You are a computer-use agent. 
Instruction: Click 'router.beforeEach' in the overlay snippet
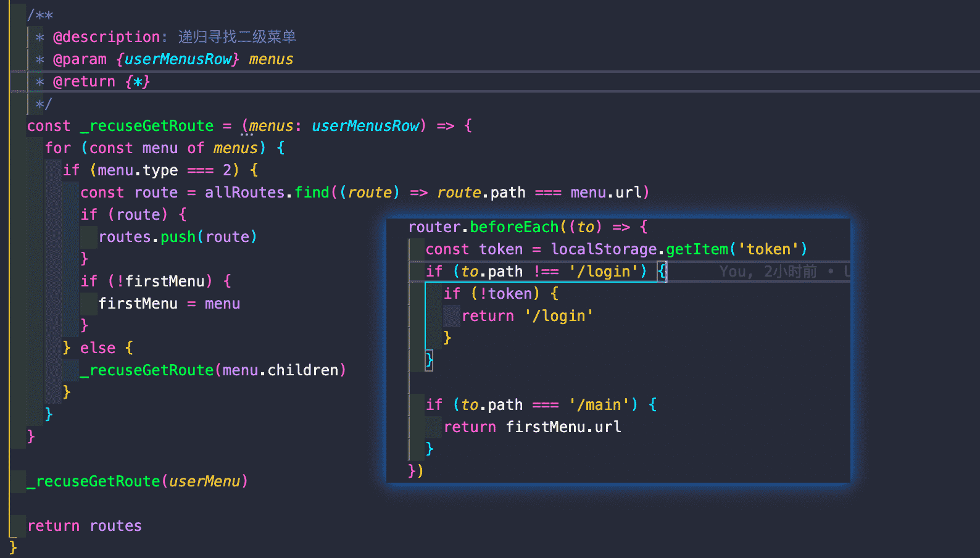[483, 227]
